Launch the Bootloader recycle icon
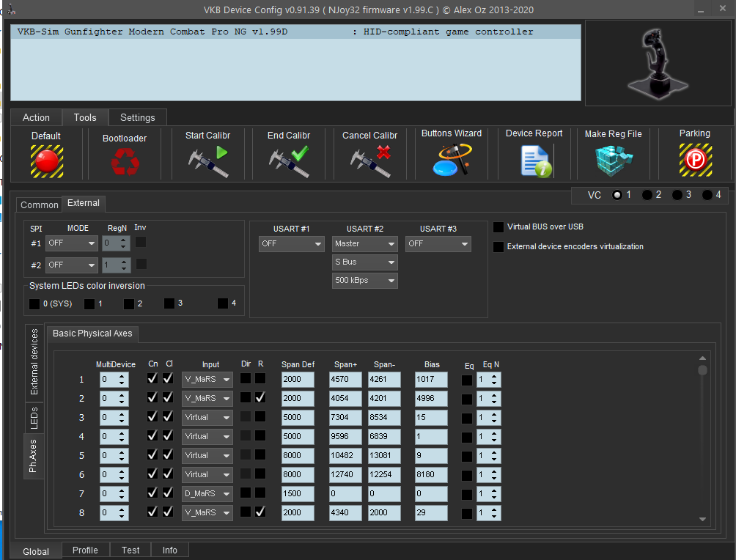 pos(125,161)
